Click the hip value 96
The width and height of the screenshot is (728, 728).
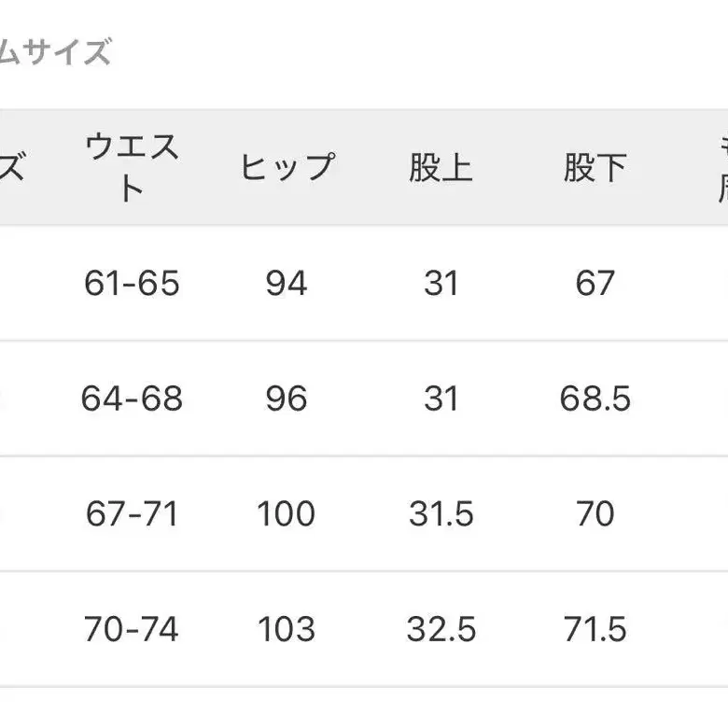click(287, 399)
